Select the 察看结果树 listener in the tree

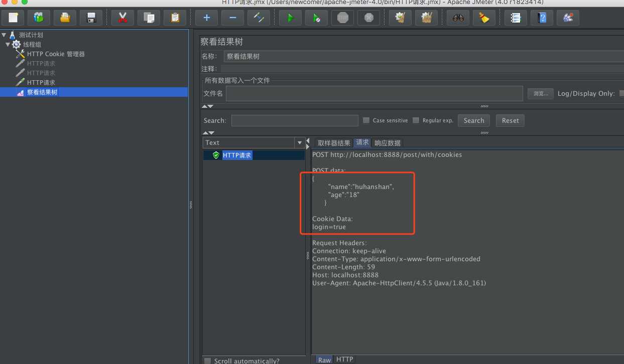(x=42, y=92)
